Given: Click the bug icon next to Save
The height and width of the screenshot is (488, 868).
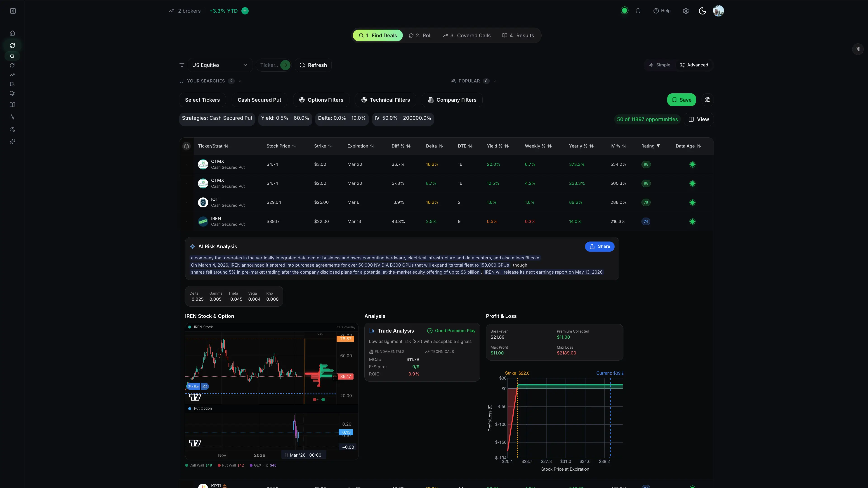Looking at the screenshot, I should point(708,100).
